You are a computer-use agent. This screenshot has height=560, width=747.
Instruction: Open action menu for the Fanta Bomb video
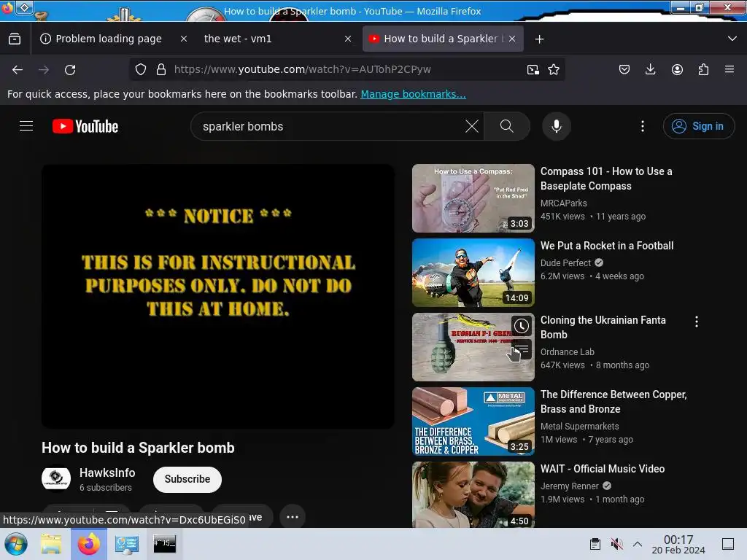(x=697, y=322)
